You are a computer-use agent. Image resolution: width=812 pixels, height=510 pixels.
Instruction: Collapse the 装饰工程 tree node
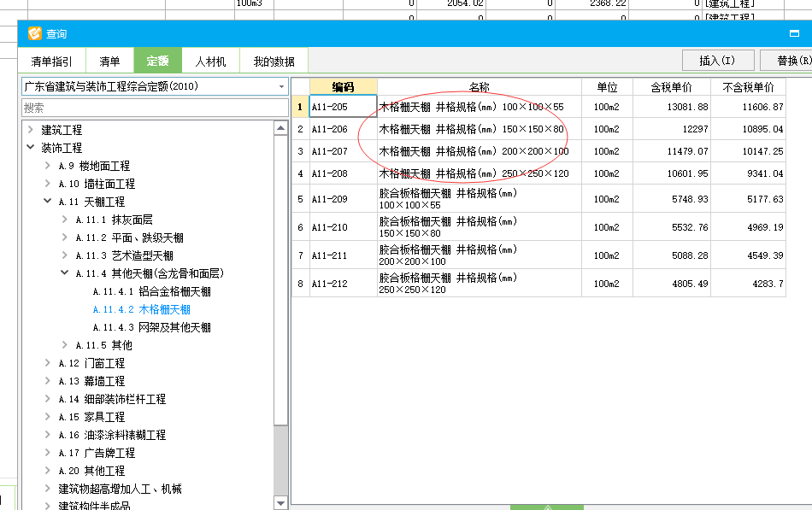coord(31,148)
